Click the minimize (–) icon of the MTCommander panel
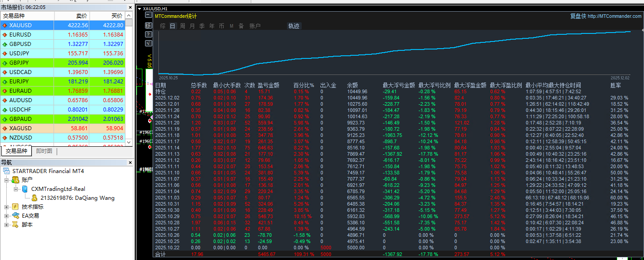This screenshot has width=644, height=260. (149, 16)
